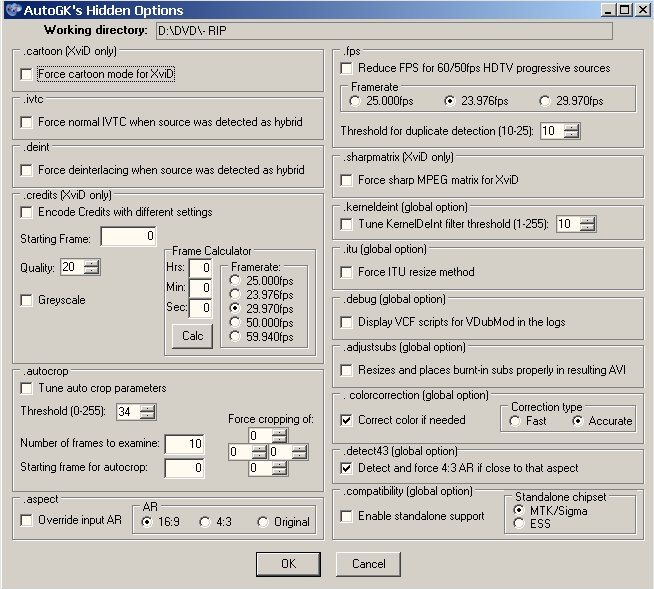Dismiss the dialog with Cancel
Viewport: 654px width, 589px height.
[368, 564]
